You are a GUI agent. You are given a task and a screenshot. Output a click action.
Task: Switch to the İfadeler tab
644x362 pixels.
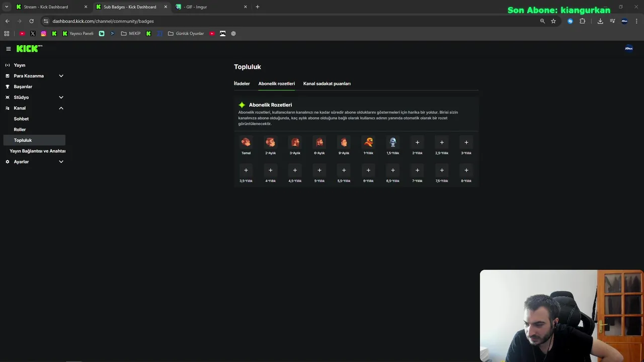tap(242, 83)
